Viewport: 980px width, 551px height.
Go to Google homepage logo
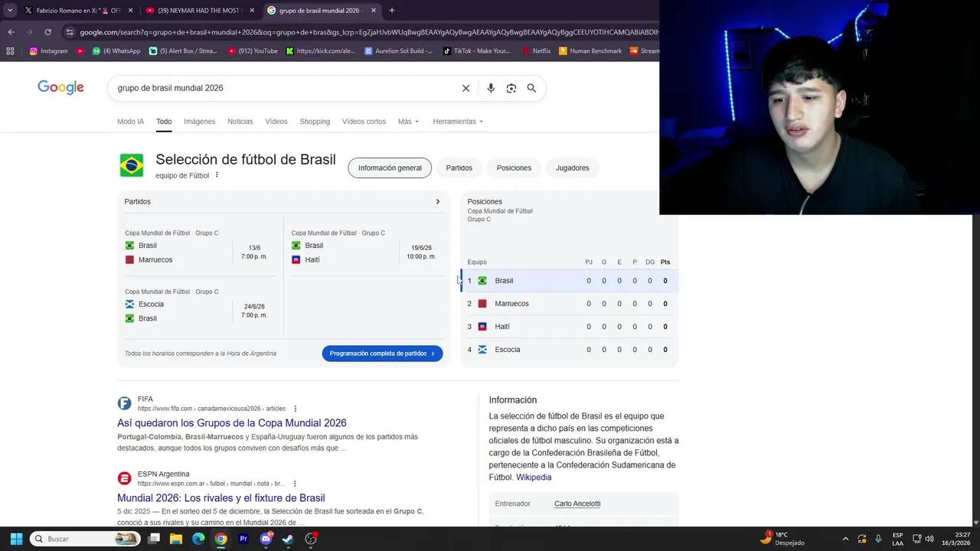click(x=60, y=88)
